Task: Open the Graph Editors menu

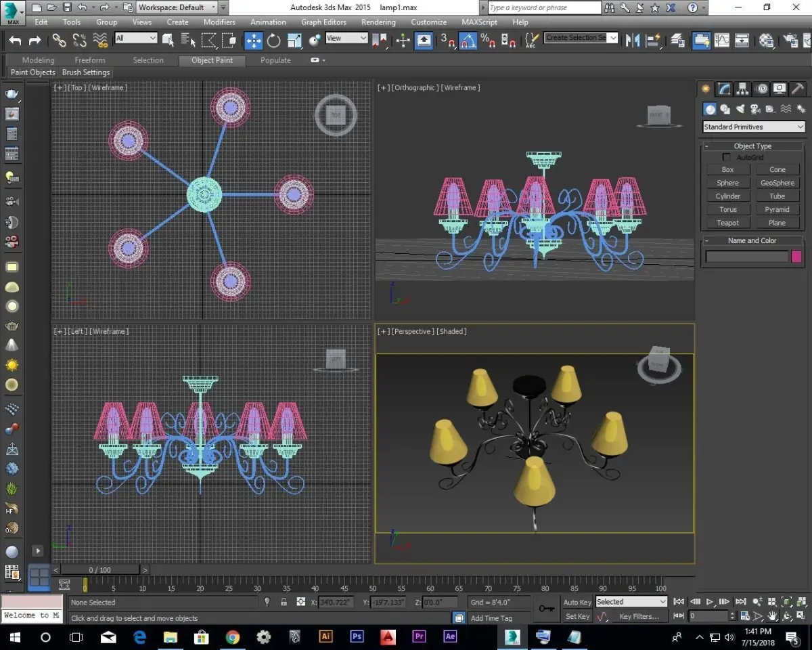Action: point(323,22)
